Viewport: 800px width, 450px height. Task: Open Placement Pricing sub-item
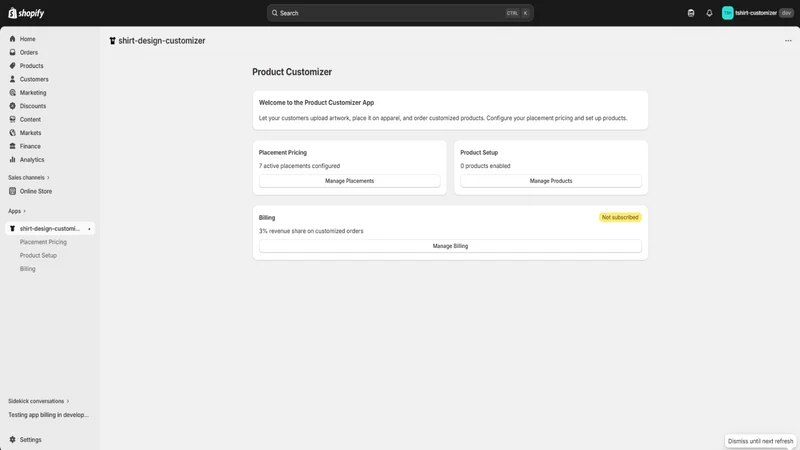(x=43, y=242)
